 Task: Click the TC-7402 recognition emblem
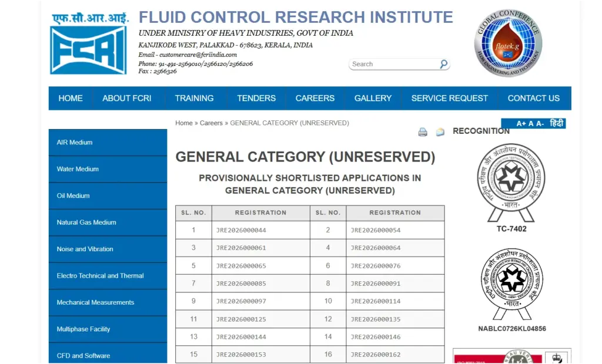pyautogui.click(x=511, y=183)
